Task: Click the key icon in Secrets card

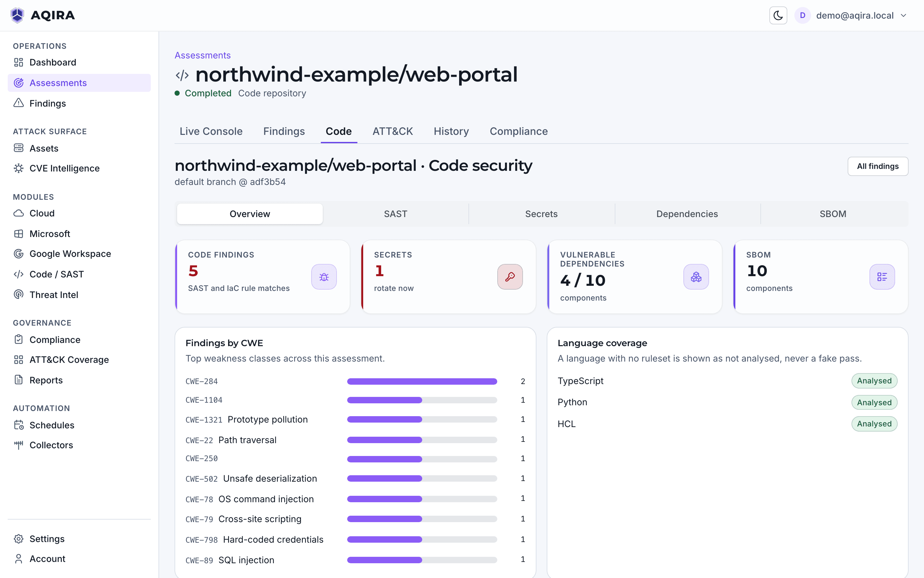Action: pos(510,277)
